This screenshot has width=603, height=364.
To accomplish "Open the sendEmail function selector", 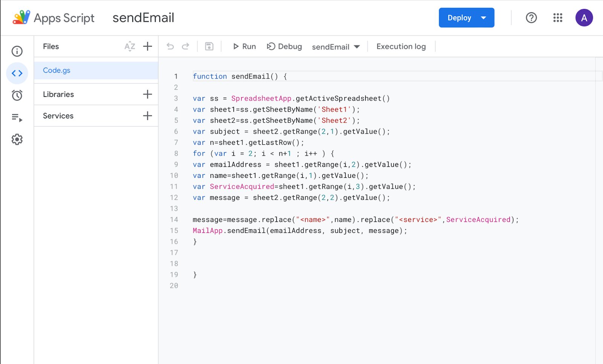I will [335, 46].
